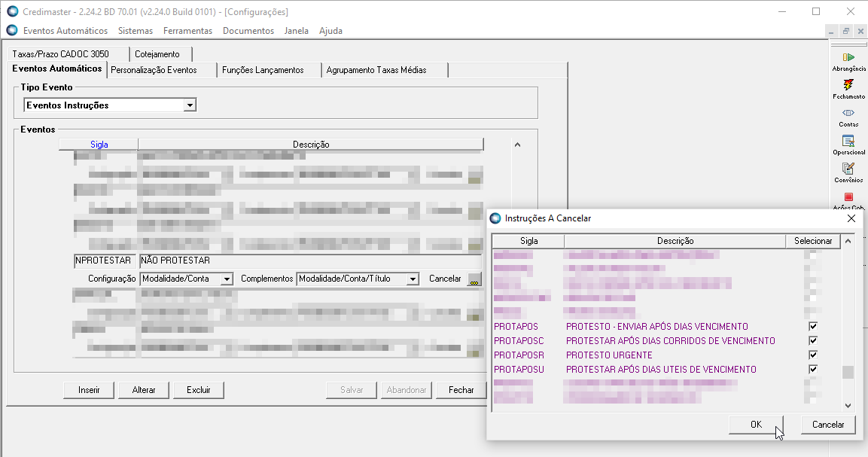Select the PROTAPOS sigla cell
This screenshot has width=868, height=457.
pos(516,327)
